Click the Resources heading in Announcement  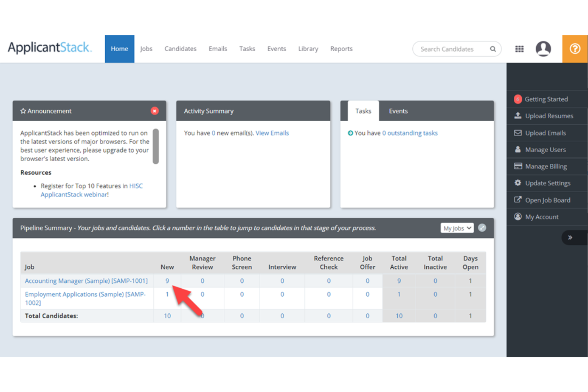[x=36, y=172]
